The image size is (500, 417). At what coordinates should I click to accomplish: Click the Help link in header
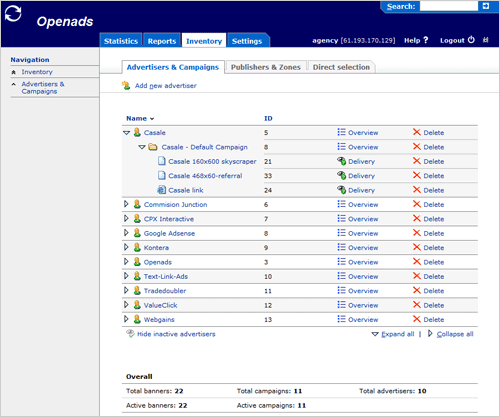tap(412, 40)
